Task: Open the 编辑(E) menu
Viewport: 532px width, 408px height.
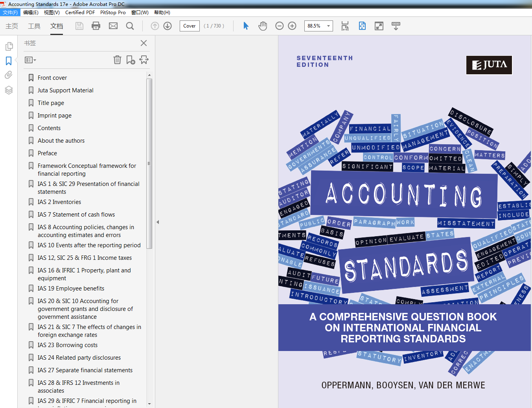Action: (x=31, y=13)
